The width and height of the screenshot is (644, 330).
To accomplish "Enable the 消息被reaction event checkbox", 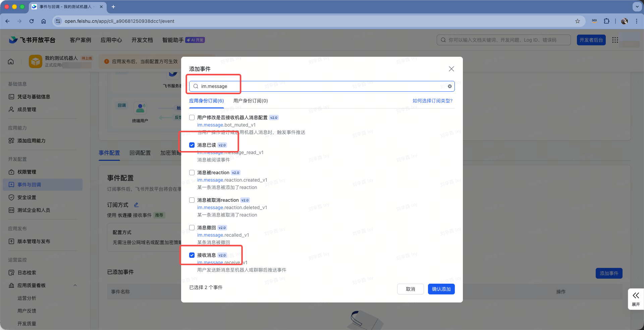I will [192, 173].
